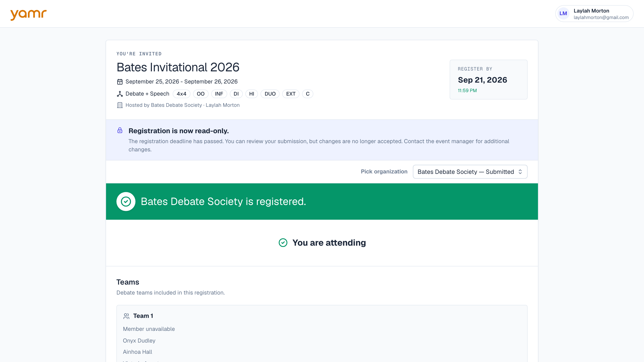Click the September 25, 2026 date range

pyautogui.click(x=182, y=82)
